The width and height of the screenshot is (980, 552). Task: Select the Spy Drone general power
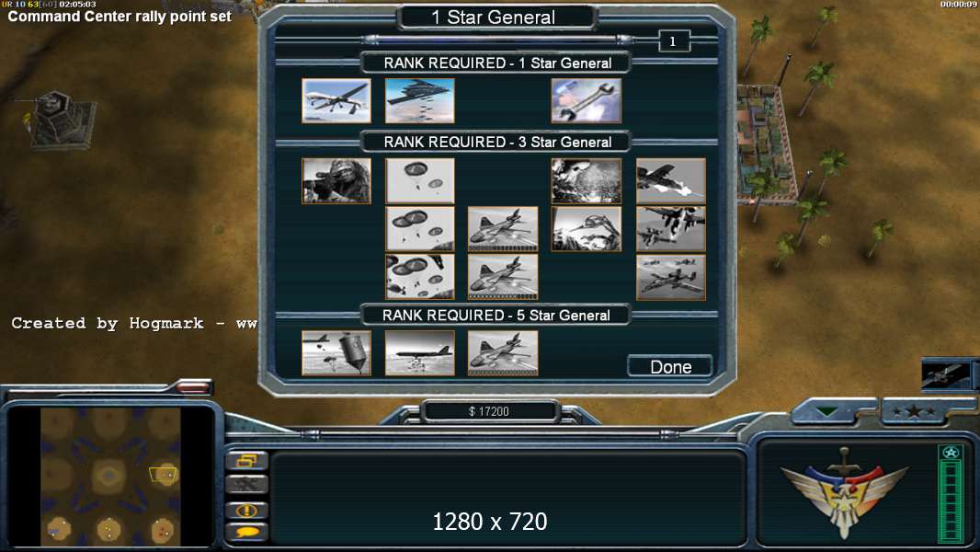(336, 100)
